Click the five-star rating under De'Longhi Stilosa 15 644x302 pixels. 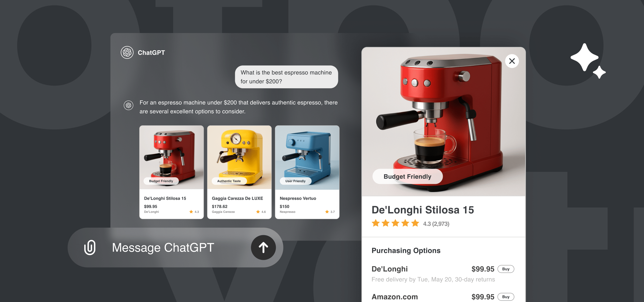(395, 223)
